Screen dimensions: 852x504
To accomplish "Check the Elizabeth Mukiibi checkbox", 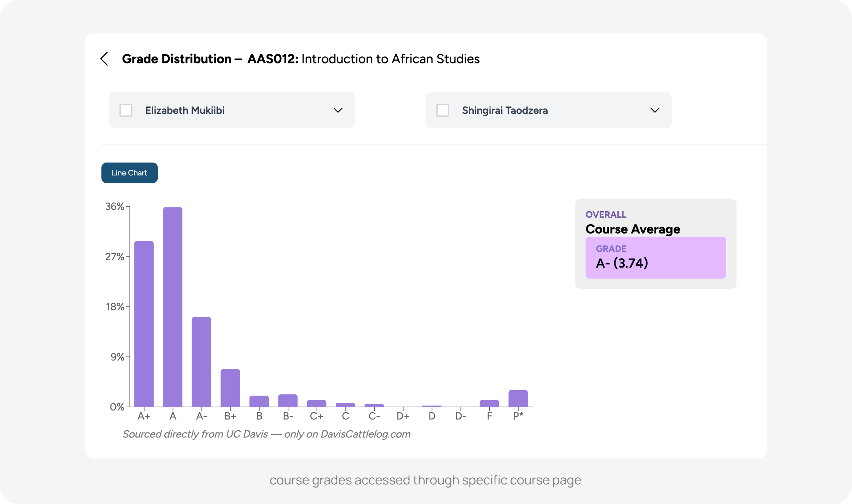I will (x=126, y=110).
